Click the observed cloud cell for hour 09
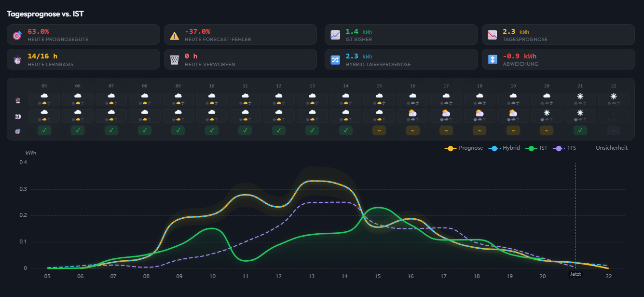Image resolution: width=644 pixels, height=297 pixels. point(178,115)
